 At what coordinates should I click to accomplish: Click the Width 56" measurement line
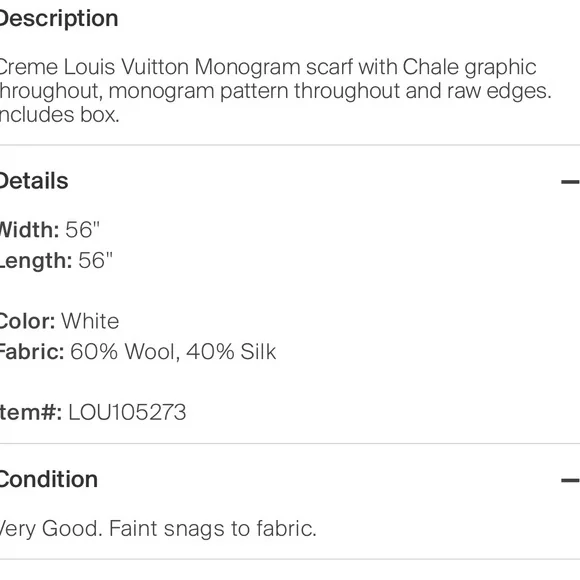pos(50,230)
